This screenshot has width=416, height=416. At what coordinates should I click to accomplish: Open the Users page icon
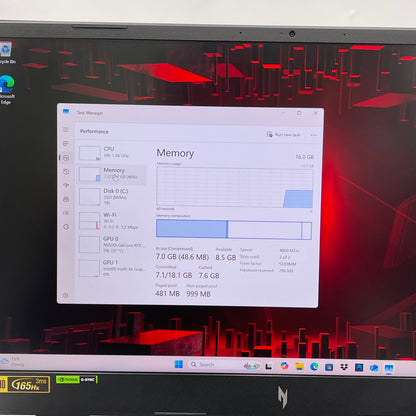tap(66, 199)
